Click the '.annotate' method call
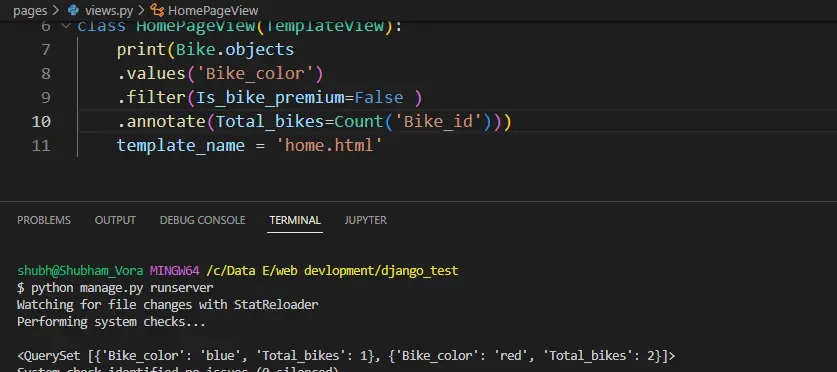 (162, 122)
